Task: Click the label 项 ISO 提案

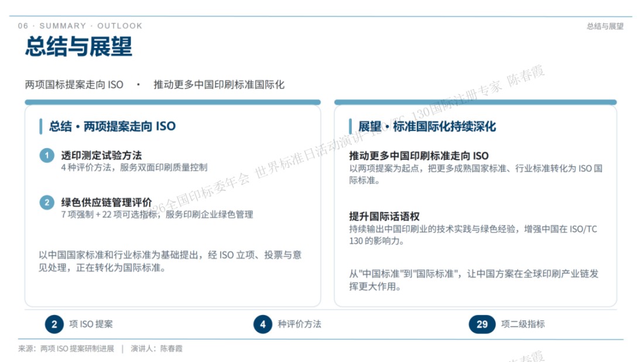Action: (x=91, y=324)
